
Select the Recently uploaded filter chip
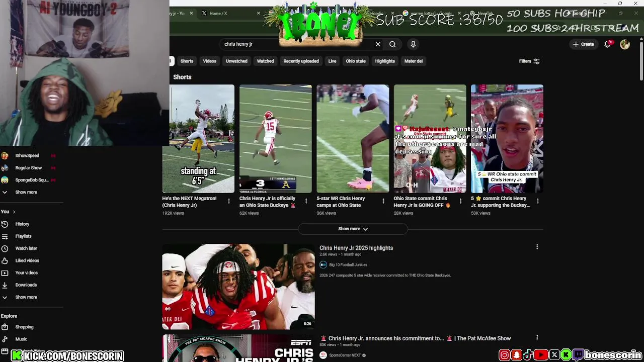[x=301, y=61]
